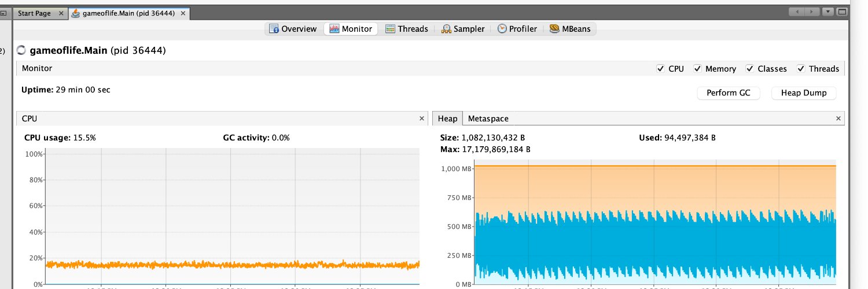The image size is (868, 289).
Task: Click the 20% label on CPU graph axis
Action: [x=35, y=258]
